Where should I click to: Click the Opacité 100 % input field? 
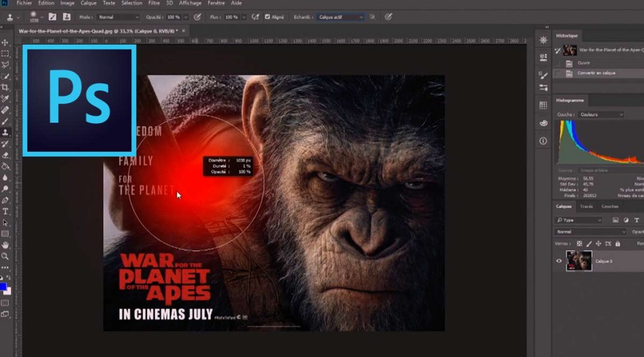point(173,17)
